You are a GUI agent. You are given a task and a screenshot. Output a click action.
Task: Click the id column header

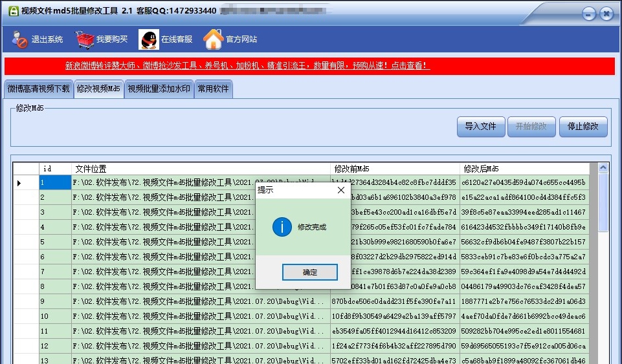pos(55,169)
